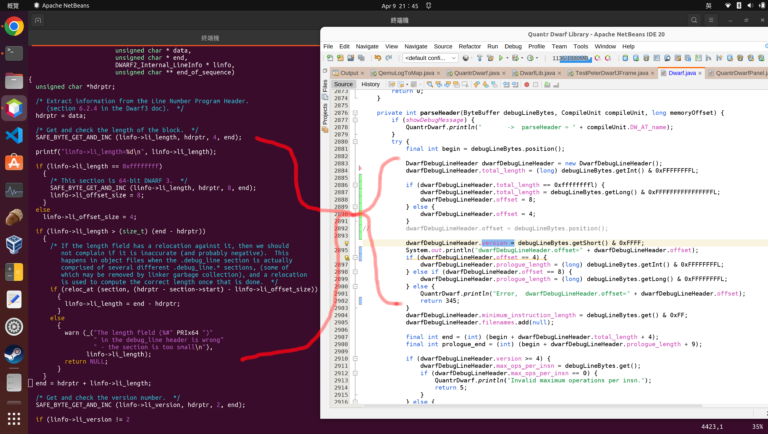This screenshot has width=768, height=434.
Task: Toggle the bookmark icon in editor toolbar
Action: (494, 84)
